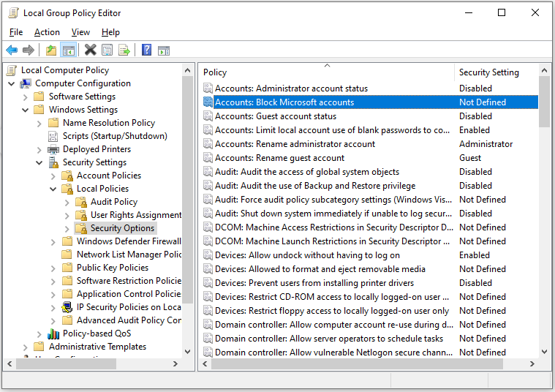Click the Account Policies folder icon
The image size is (555, 392).
point(67,176)
